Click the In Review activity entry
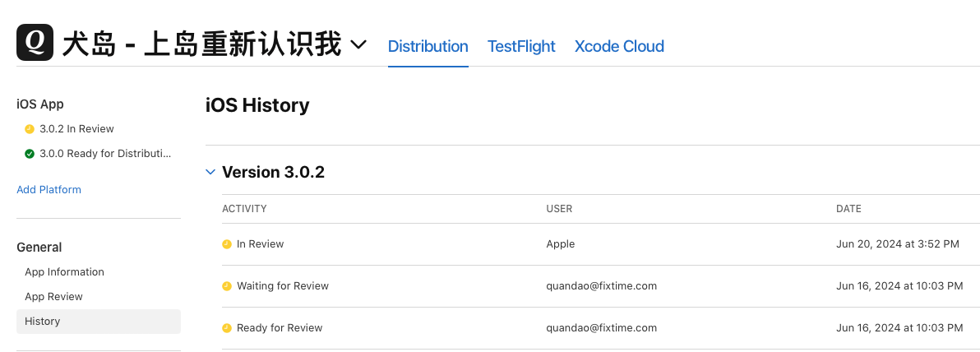980x352 pixels. pos(260,244)
